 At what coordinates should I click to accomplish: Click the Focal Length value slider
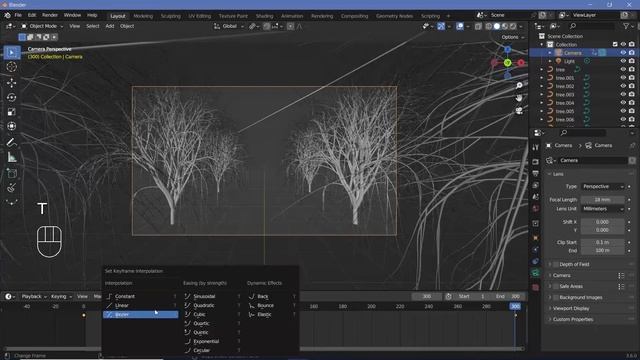click(x=603, y=200)
